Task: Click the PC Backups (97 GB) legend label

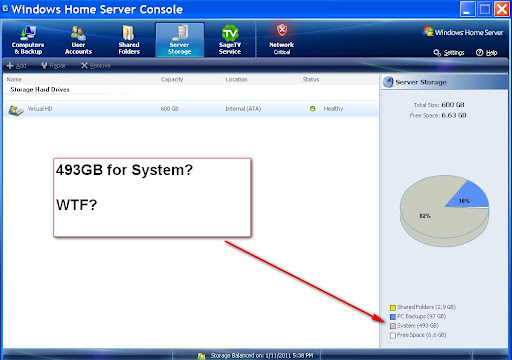Action: (x=421, y=316)
